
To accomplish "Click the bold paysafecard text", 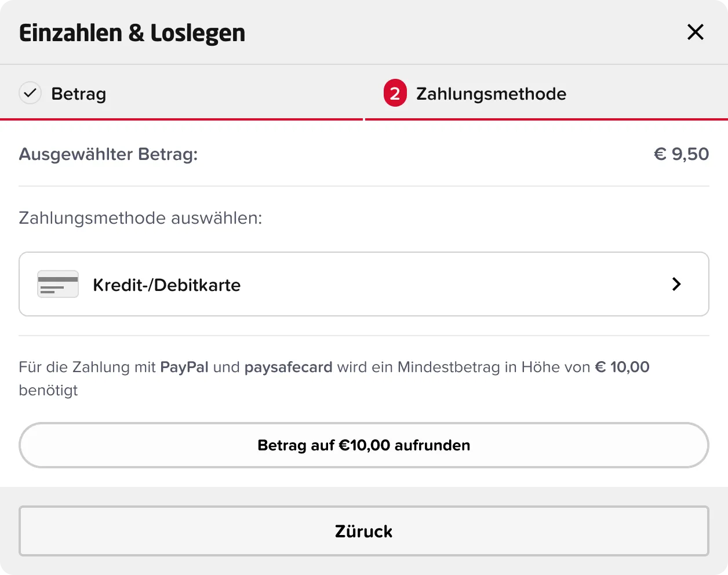I will (x=288, y=367).
